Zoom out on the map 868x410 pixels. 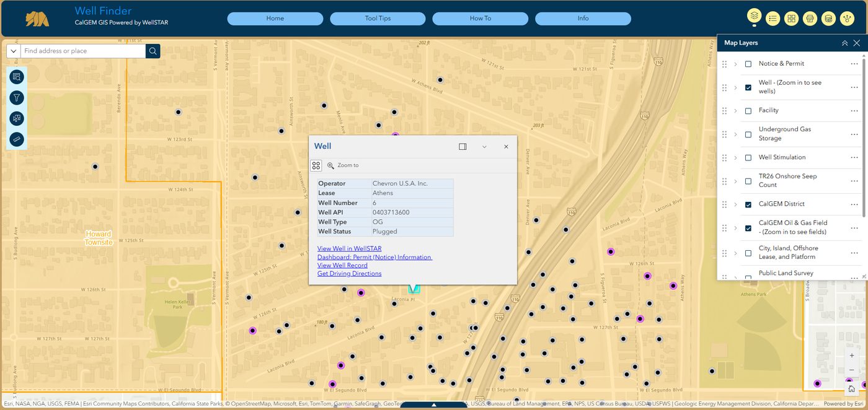(x=852, y=370)
